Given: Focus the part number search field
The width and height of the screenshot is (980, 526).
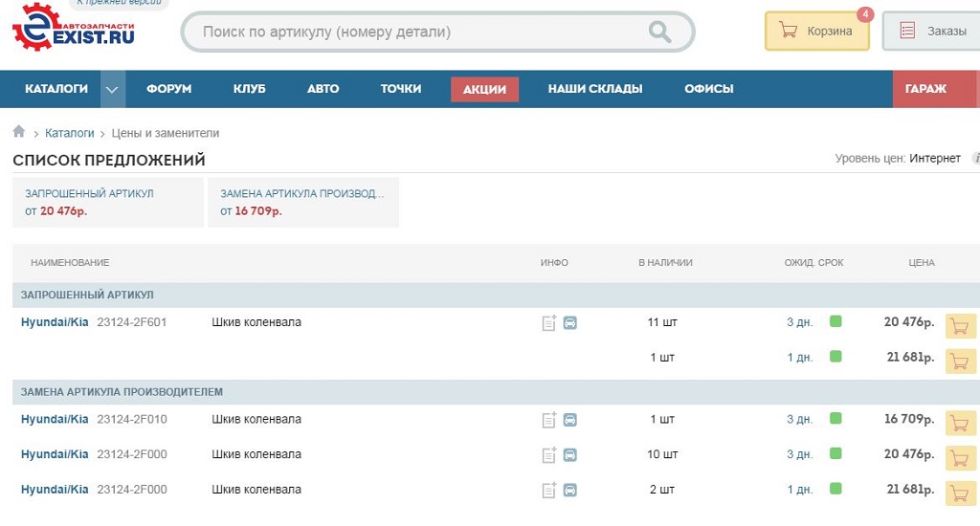Looking at the screenshot, I should [x=421, y=33].
